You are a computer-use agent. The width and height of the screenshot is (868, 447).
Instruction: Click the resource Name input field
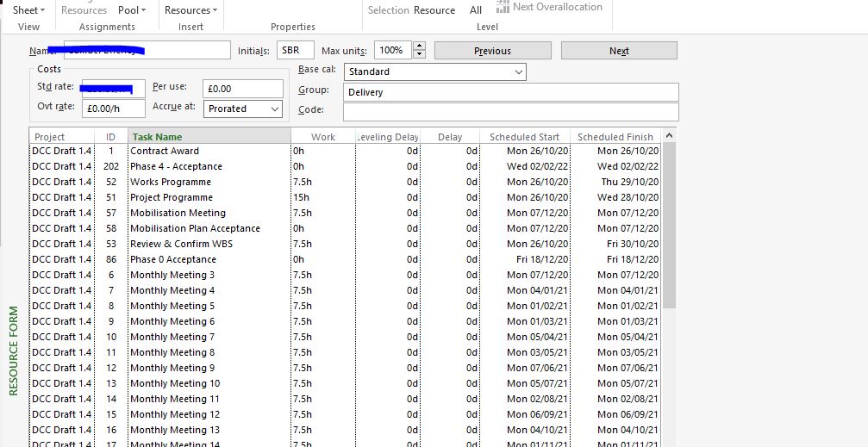[147, 50]
